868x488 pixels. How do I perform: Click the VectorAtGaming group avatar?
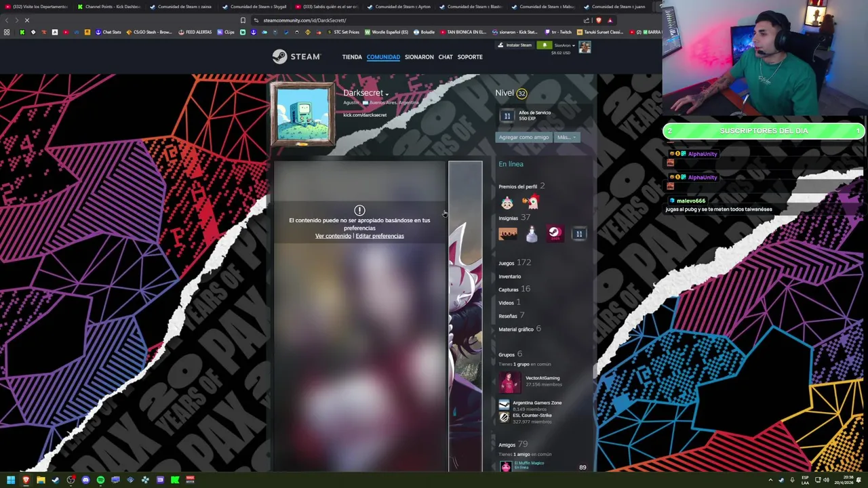pos(509,382)
